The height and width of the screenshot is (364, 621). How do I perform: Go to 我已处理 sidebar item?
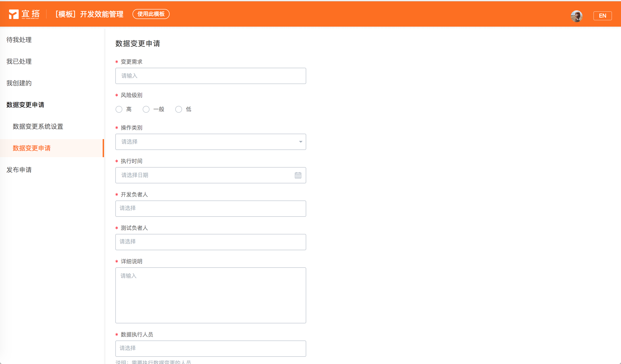[19, 61]
